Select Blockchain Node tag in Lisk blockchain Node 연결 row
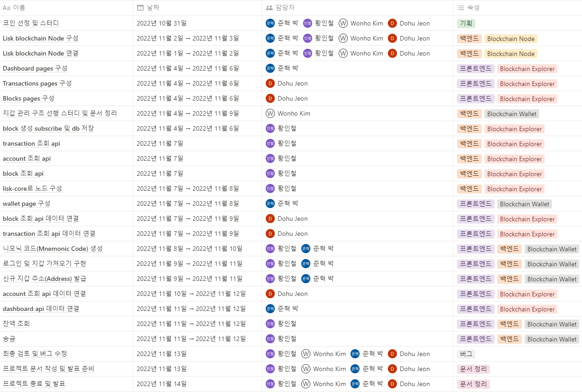The width and height of the screenshot is (582, 392). pos(511,54)
